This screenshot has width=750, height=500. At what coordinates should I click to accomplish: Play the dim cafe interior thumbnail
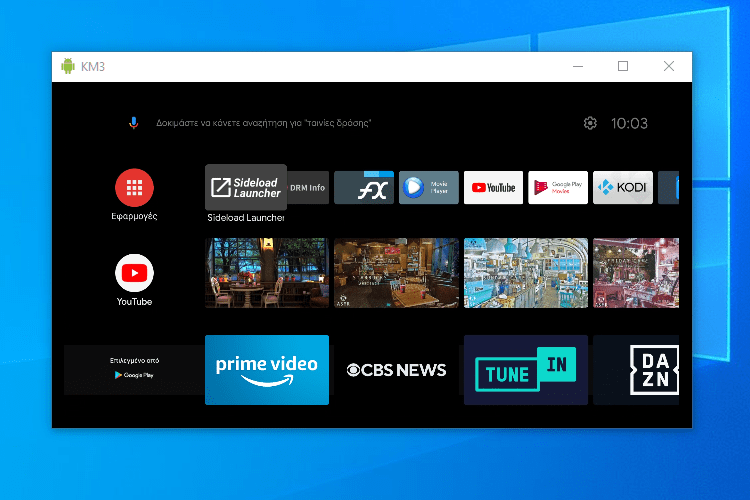[x=396, y=273]
